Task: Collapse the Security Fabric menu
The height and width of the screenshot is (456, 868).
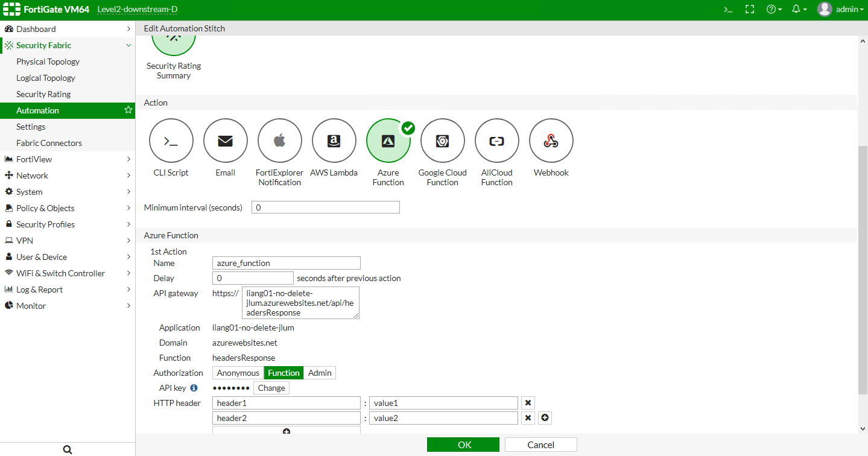Action: point(68,45)
